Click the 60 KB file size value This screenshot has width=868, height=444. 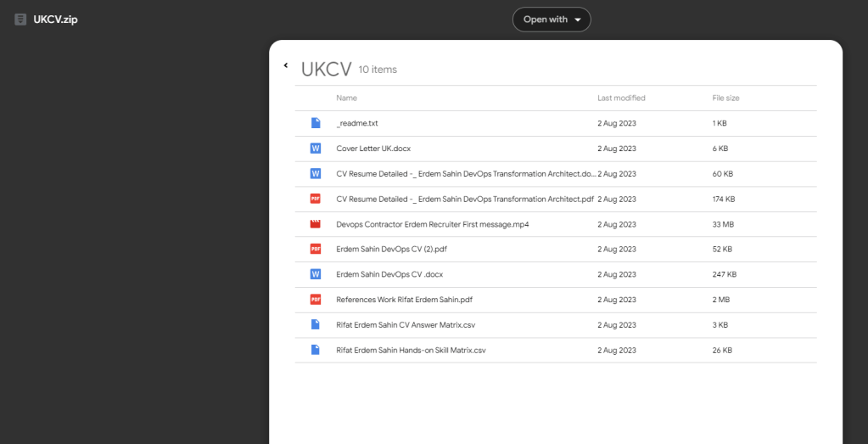point(722,174)
